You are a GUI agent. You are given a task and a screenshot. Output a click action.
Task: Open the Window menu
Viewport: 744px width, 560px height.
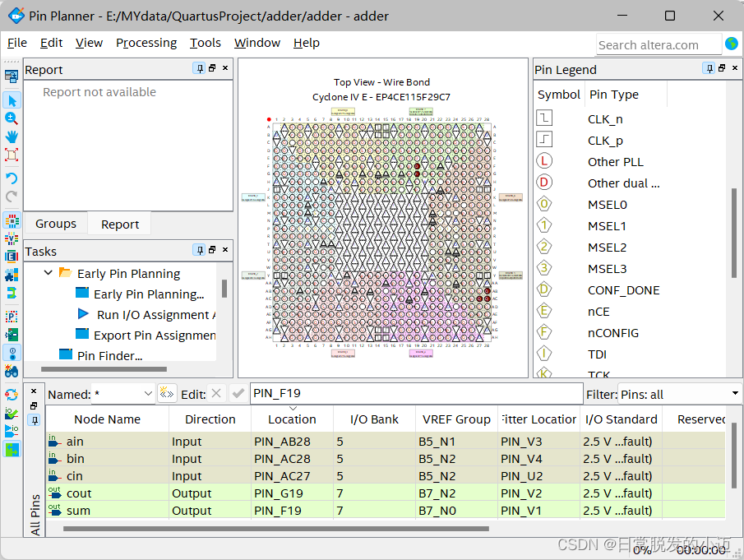[x=257, y=43]
